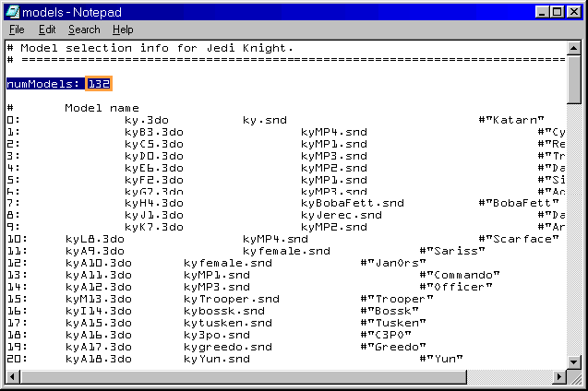Screen dimensions: 588x391
Task: Click the #"Scarface" comment
Action: pyautogui.click(x=519, y=239)
